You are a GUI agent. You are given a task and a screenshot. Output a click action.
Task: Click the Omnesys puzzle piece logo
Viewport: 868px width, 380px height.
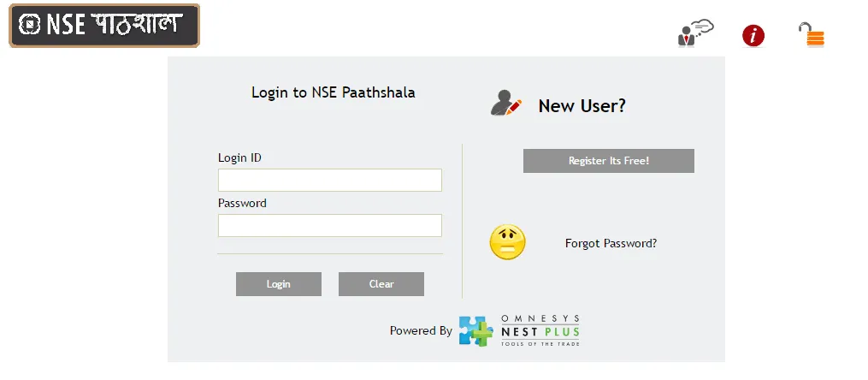click(475, 331)
